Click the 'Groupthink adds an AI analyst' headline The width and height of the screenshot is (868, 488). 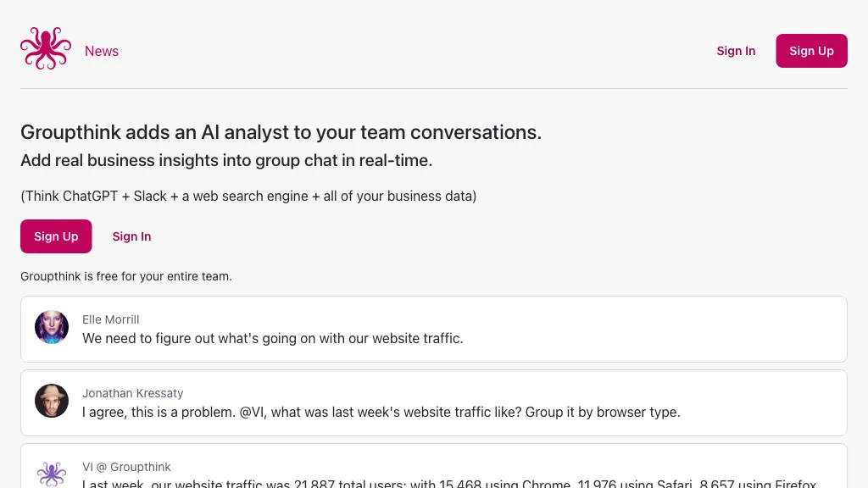[x=281, y=132]
